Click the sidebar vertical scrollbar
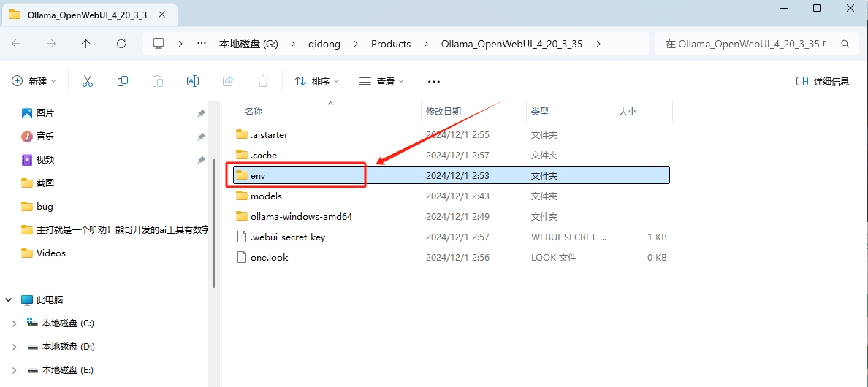The height and width of the screenshot is (387, 868). tap(214, 223)
